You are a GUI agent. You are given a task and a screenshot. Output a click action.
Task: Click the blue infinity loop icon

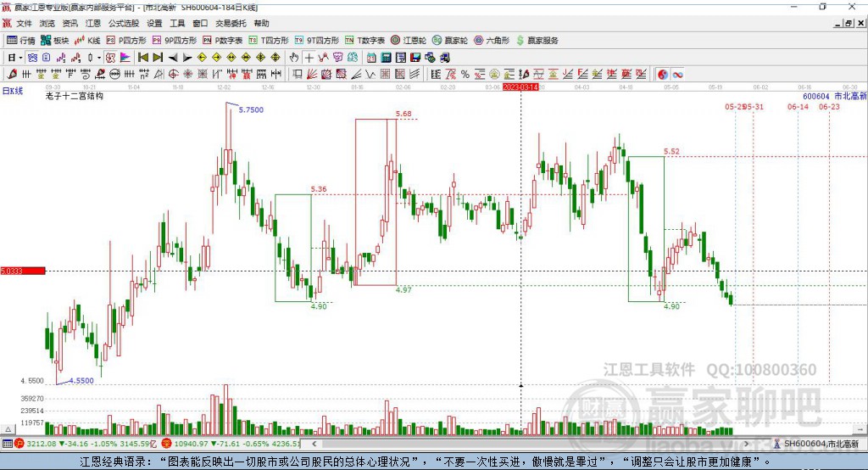pyautogui.click(x=677, y=74)
